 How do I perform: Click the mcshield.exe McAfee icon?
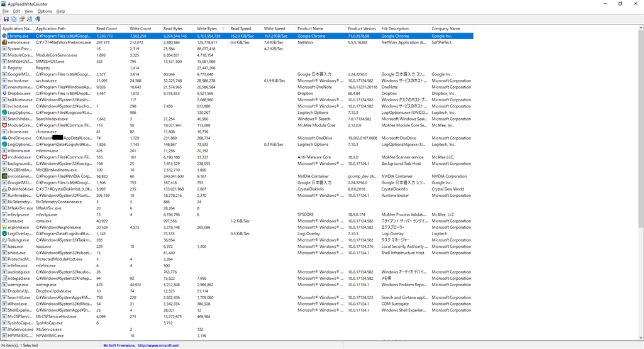tap(4, 157)
